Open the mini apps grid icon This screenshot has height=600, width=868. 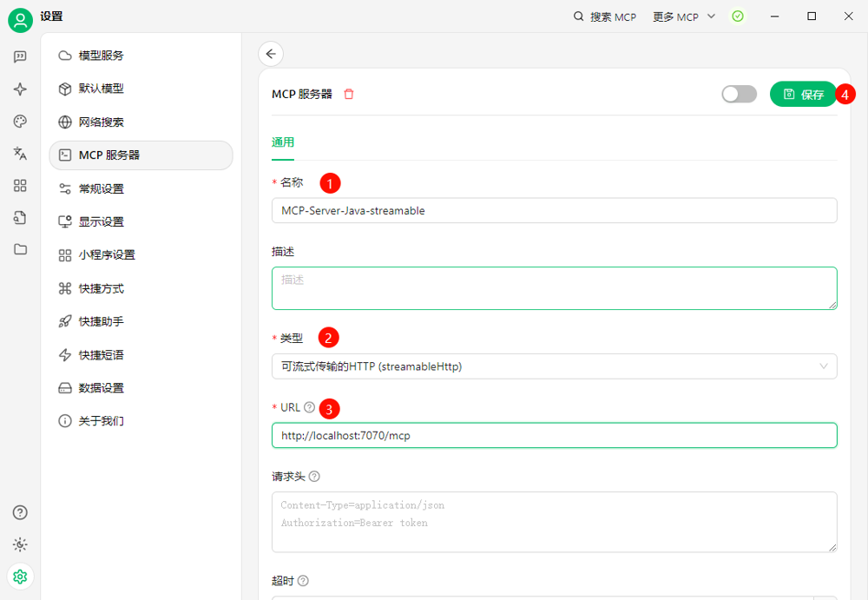(x=20, y=186)
